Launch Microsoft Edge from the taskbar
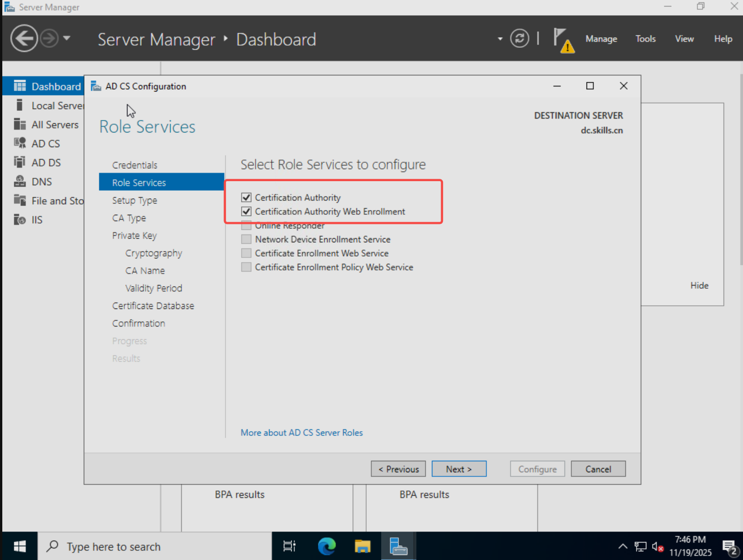 pos(327,546)
